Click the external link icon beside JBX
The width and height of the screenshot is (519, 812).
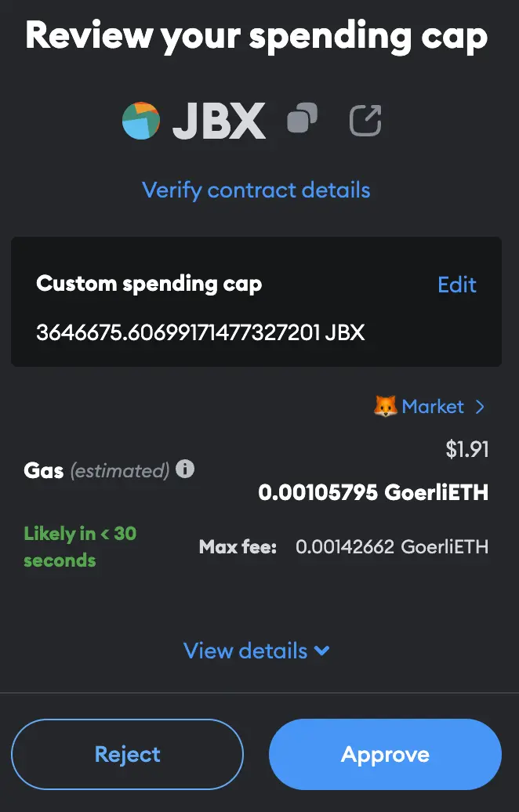click(364, 120)
